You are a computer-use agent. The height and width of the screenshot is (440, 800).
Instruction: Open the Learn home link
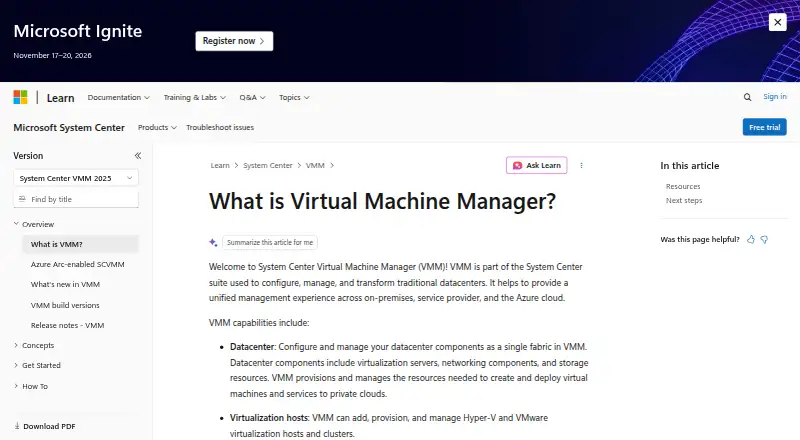[x=60, y=97]
